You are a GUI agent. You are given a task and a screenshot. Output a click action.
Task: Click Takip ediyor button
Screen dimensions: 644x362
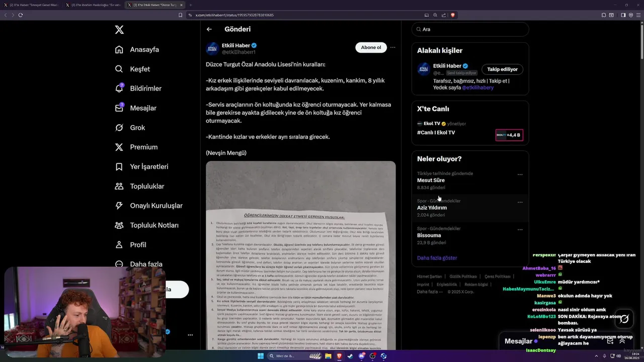[502, 69]
